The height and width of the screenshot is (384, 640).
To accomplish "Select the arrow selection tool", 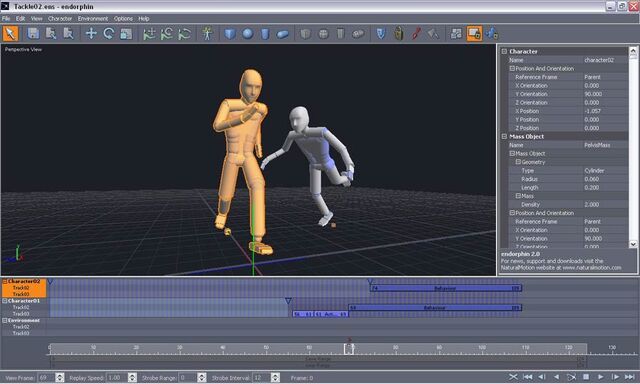I will click(10, 33).
